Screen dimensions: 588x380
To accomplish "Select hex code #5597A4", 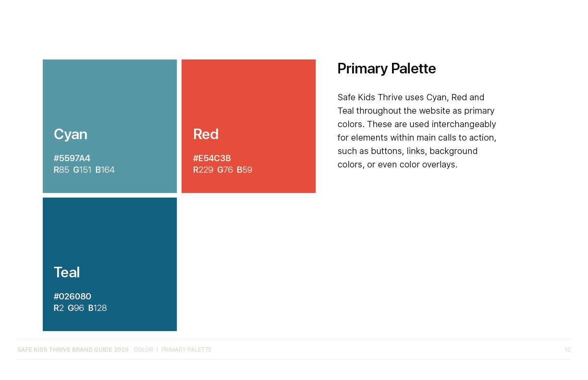I will tap(72, 158).
